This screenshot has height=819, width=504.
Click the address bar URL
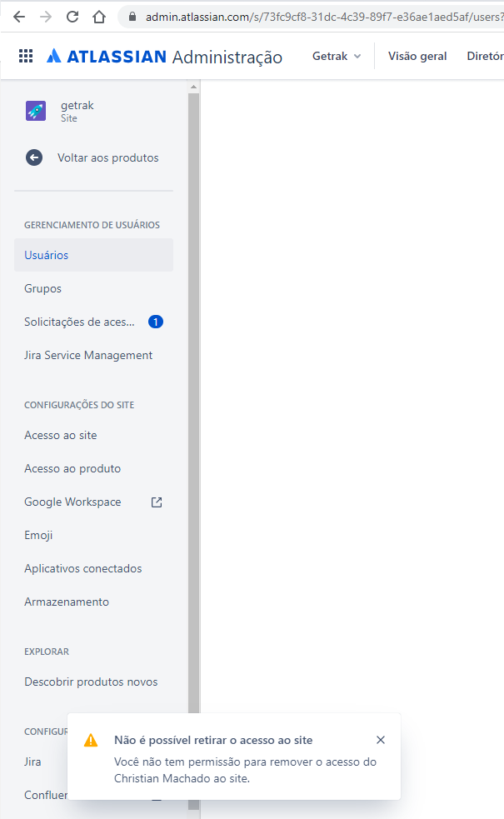coord(324,17)
